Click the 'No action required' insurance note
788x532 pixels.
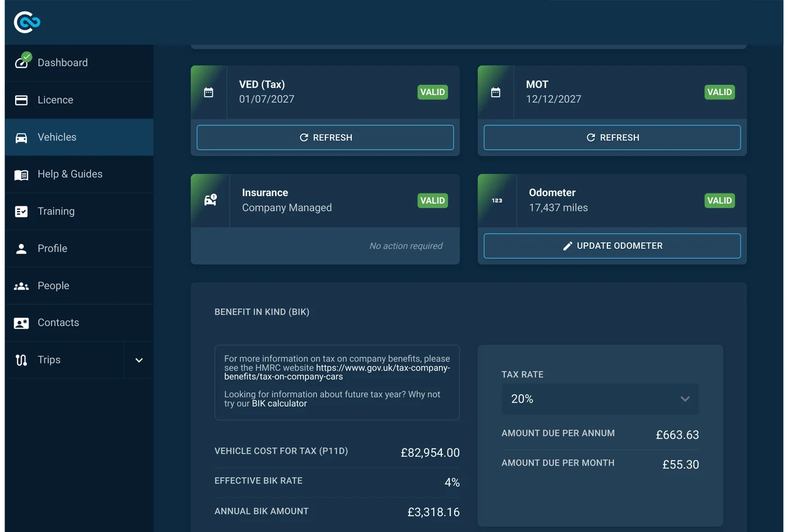(406, 246)
